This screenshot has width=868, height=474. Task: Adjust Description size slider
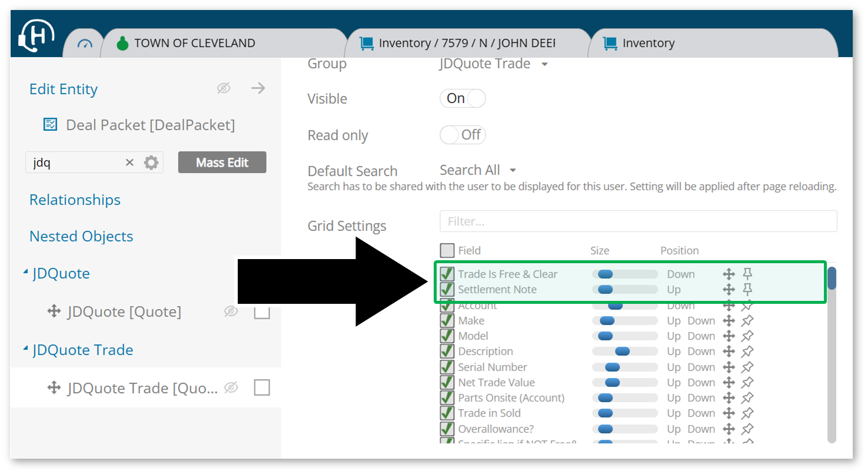click(x=625, y=351)
